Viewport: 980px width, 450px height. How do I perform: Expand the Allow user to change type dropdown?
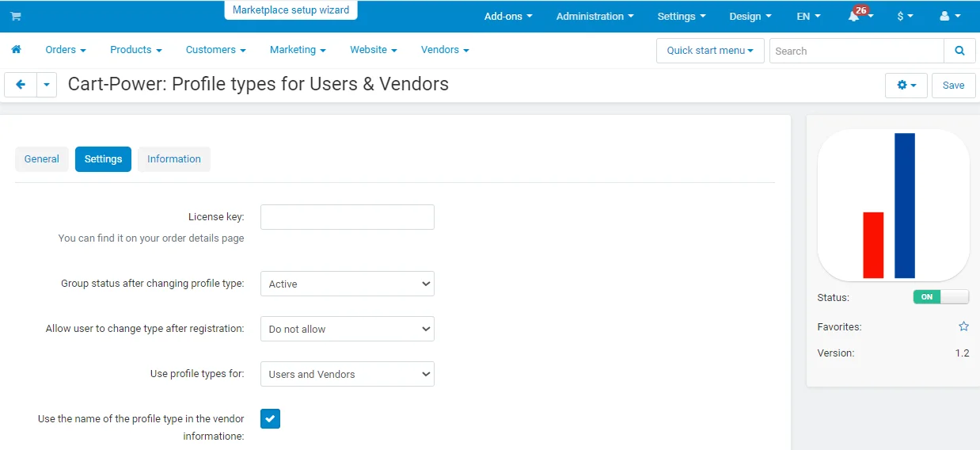coord(347,329)
